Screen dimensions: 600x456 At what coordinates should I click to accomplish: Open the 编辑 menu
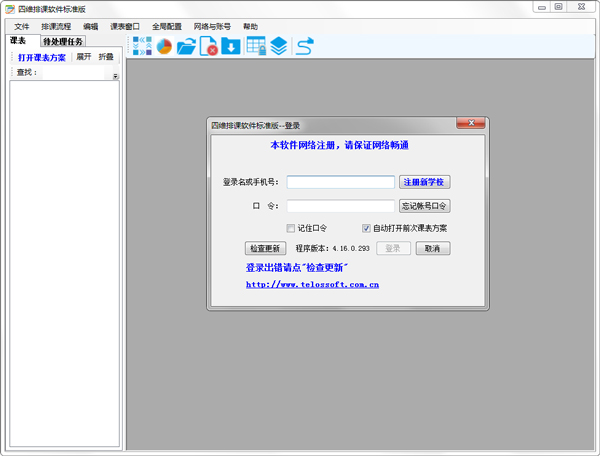point(91,26)
